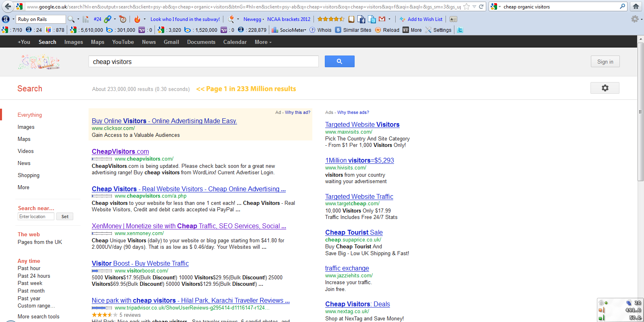Open Google search options gear
Viewport: 644px width, 322px height.
[605, 88]
